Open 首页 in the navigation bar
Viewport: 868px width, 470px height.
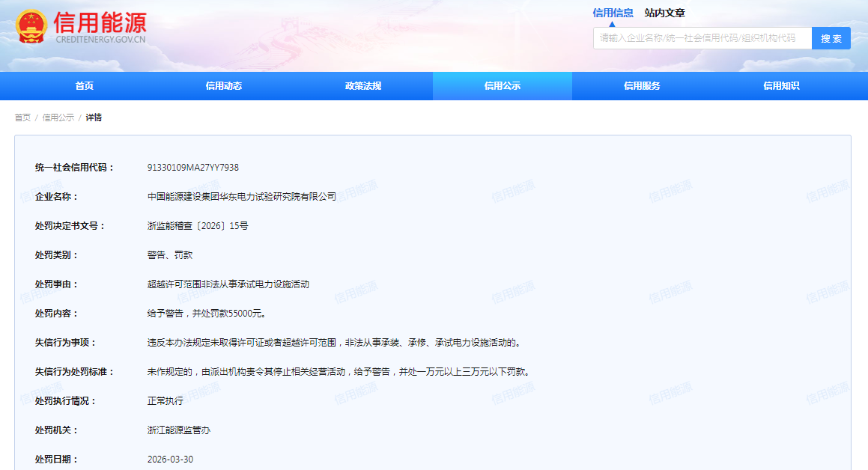pos(85,86)
